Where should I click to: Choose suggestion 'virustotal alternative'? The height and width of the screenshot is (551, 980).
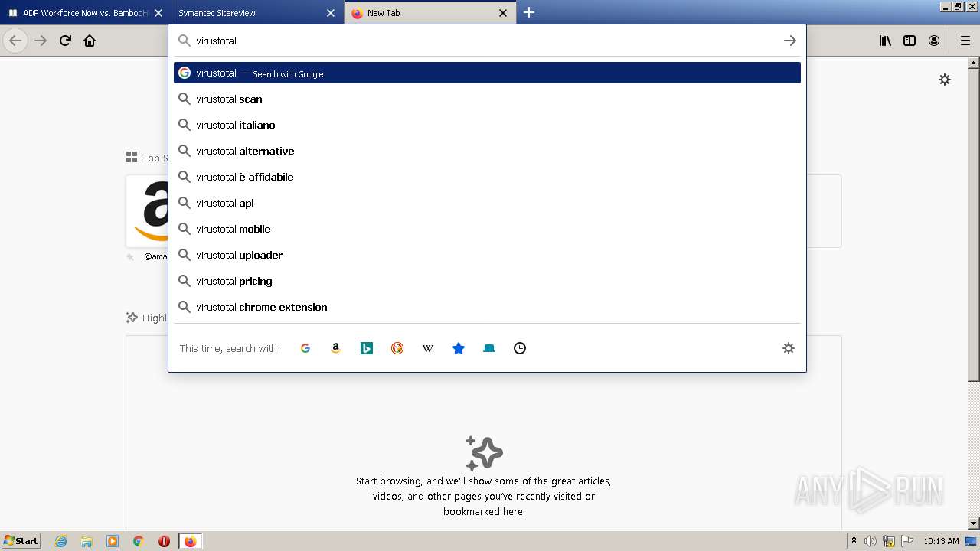[x=487, y=151]
